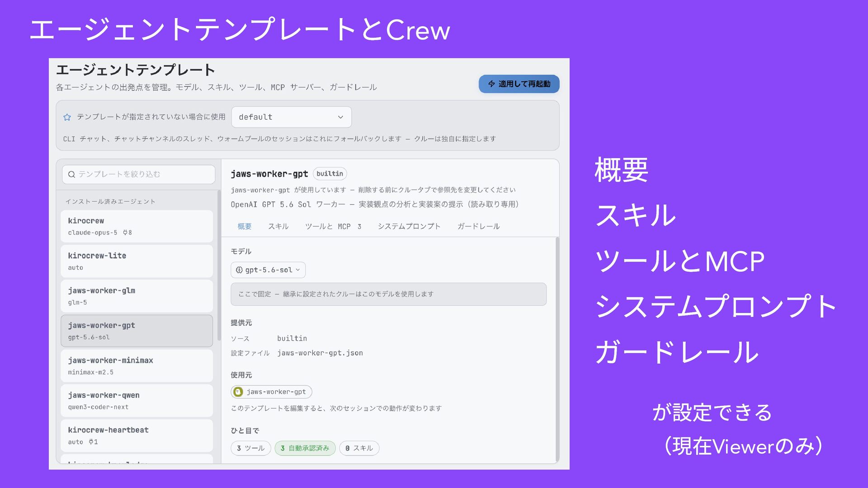The width and height of the screenshot is (868, 488).
Task: Click the ここで固定 model note box
Action: tap(389, 294)
